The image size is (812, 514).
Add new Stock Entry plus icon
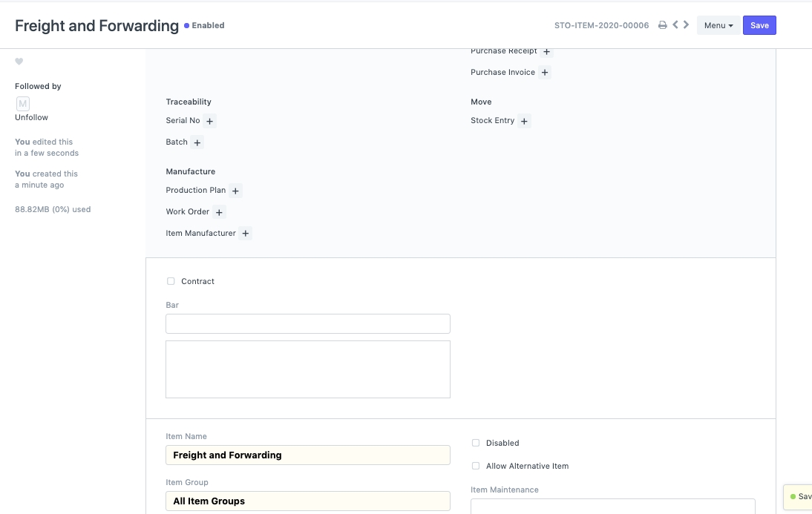pyautogui.click(x=524, y=121)
